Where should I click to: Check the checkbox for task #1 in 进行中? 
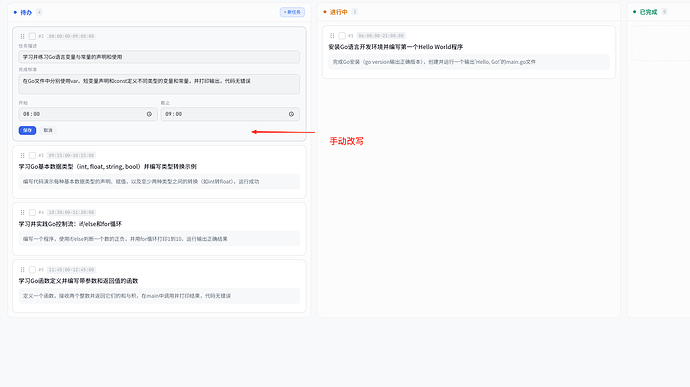pyautogui.click(x=342, y=36)
